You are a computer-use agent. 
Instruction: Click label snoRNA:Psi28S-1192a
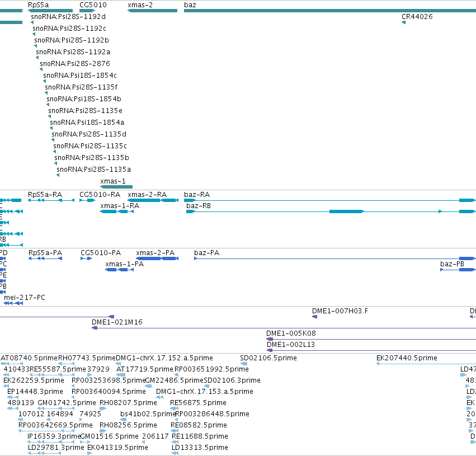pyautogui.click(x=73, y=52)
